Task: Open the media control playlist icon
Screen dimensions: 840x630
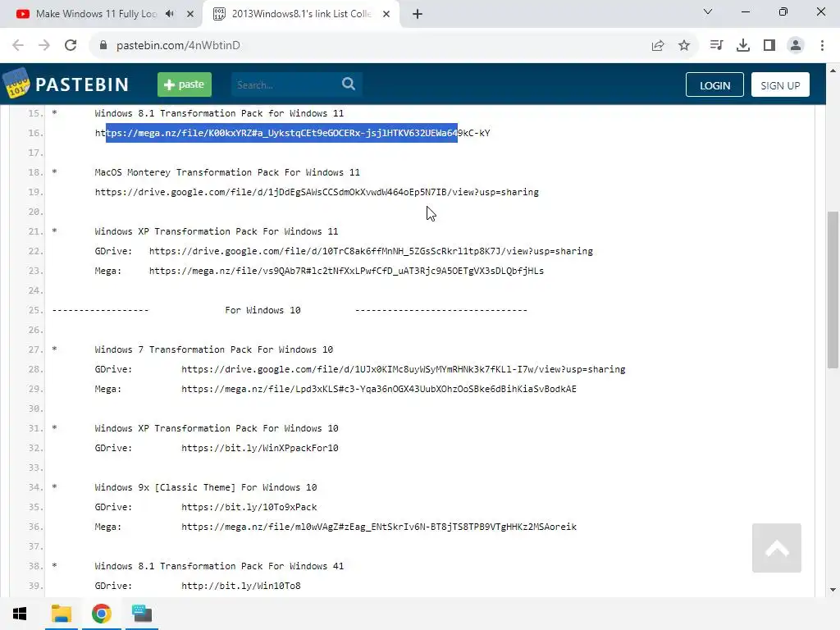Action: pos(716,46)
